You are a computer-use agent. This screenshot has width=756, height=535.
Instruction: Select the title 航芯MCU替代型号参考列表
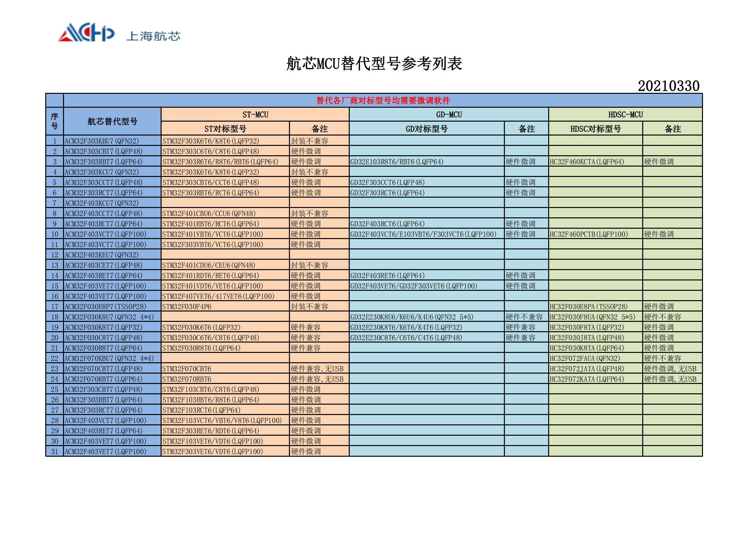coord(374,63)
